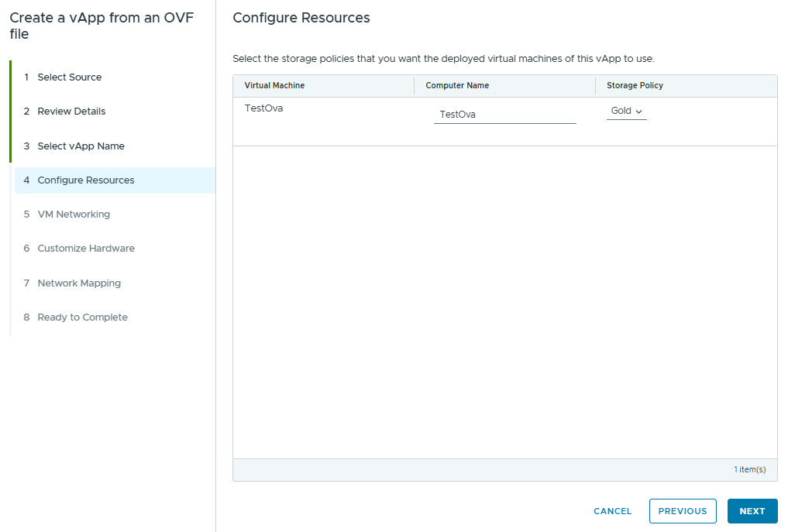
Task: Go to Network Mapping step
Action: click(79, 283)
